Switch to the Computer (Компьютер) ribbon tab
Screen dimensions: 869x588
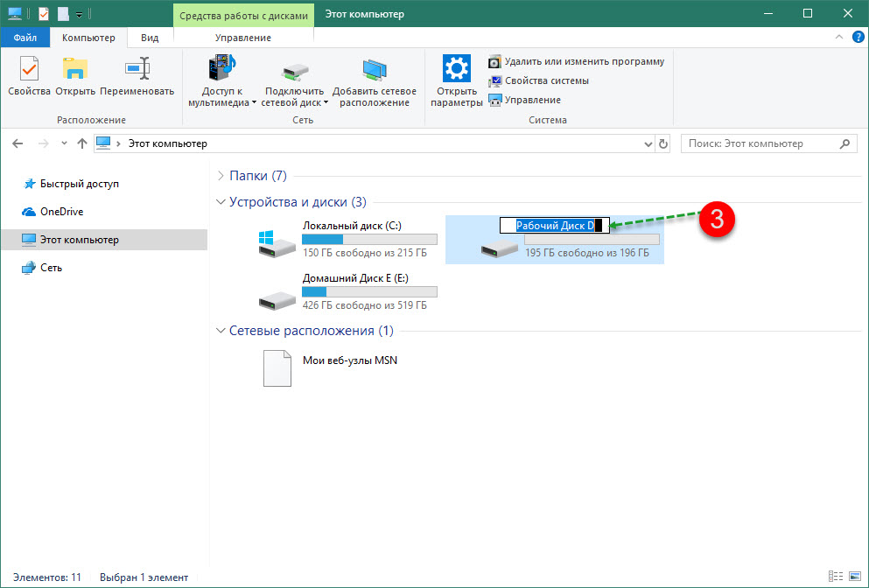[x=88, y=38]
